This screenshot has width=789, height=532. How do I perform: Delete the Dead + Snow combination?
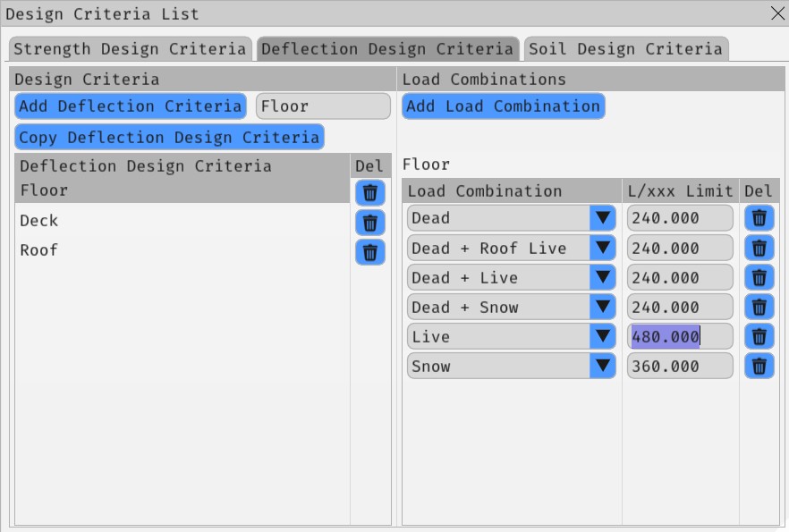pyautogui.click(x=761, y=306)
